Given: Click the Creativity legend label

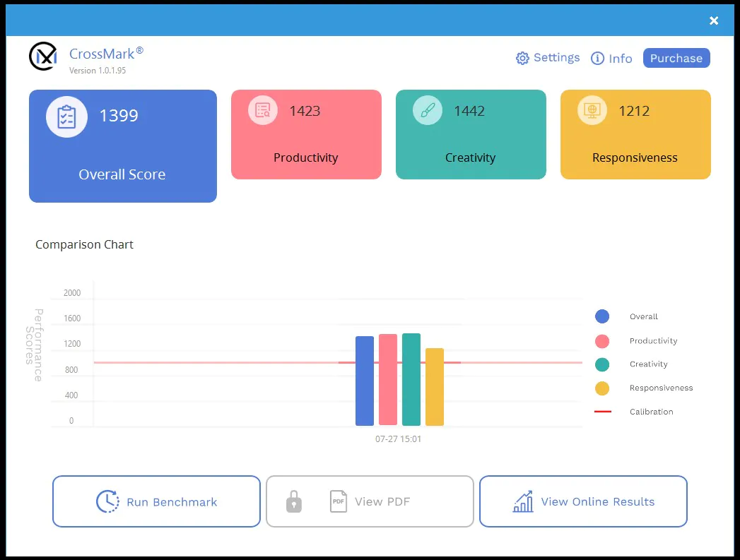Looking at the screenshot, I should tap(649, 364).
